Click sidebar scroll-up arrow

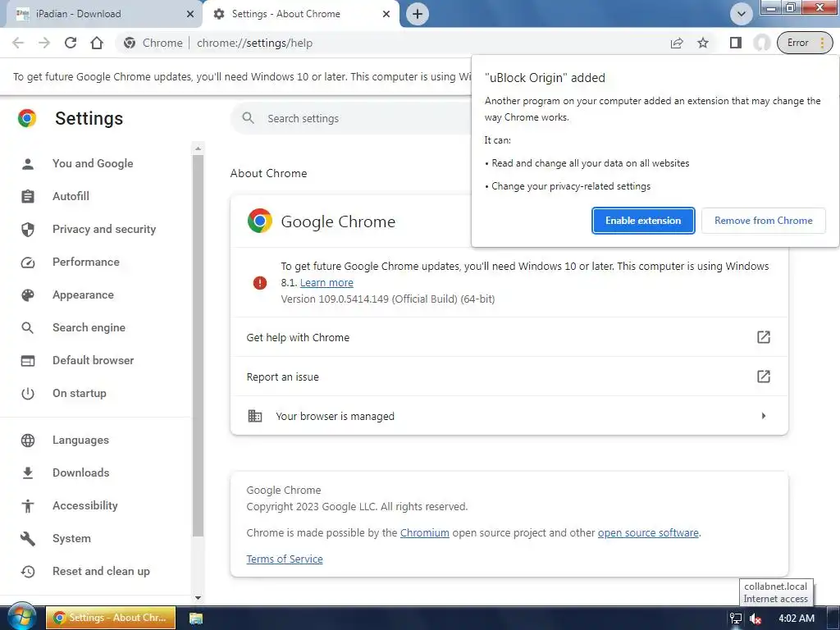point(198,148)
